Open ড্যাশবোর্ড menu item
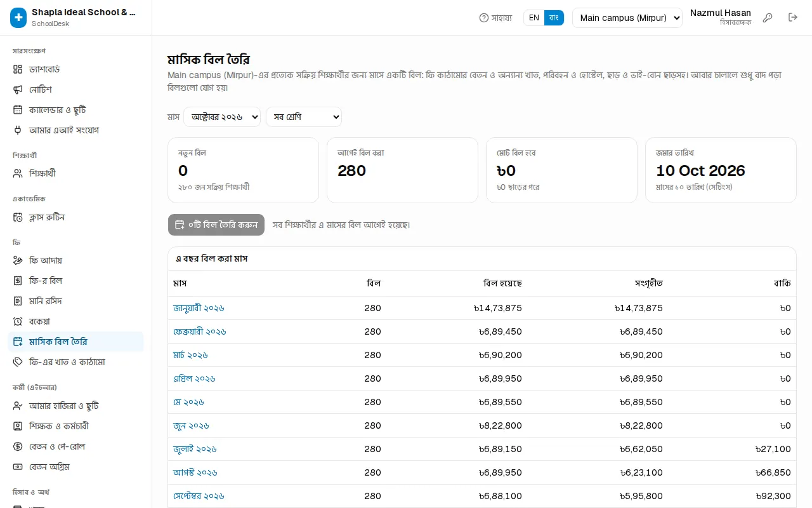 pos(75,69)
